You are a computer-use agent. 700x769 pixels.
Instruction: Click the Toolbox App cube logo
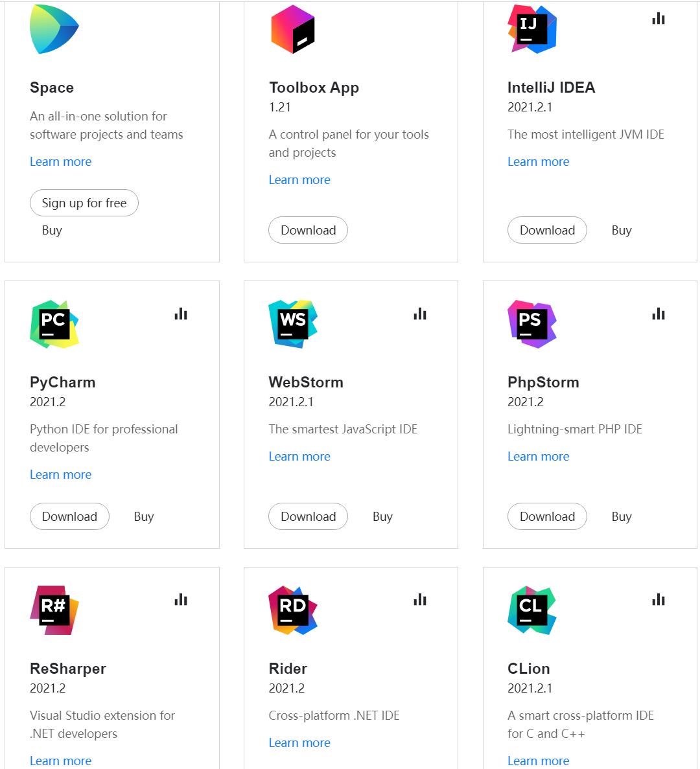pyautogui.click(x=293, y=29)
